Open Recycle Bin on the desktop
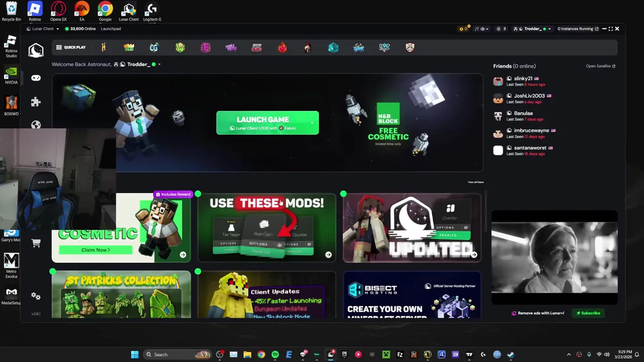Screen dimensions: 644x362 click(11, 12)
